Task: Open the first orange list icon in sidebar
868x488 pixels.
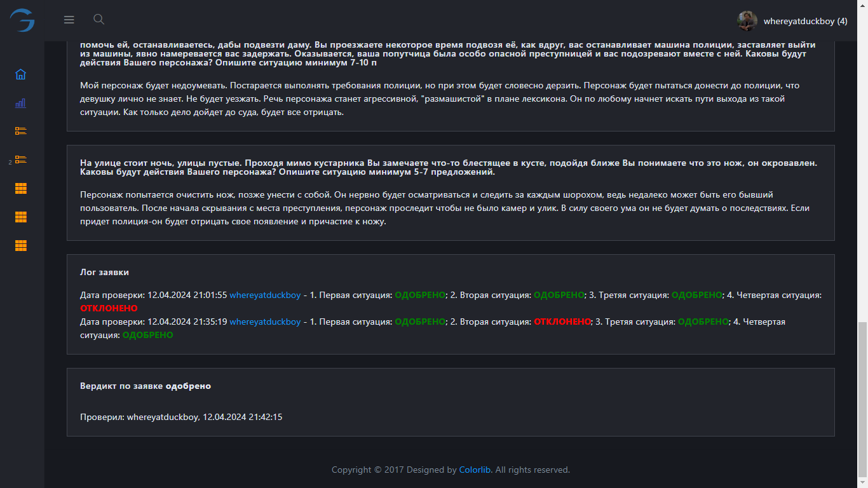Action: (20, 131)
